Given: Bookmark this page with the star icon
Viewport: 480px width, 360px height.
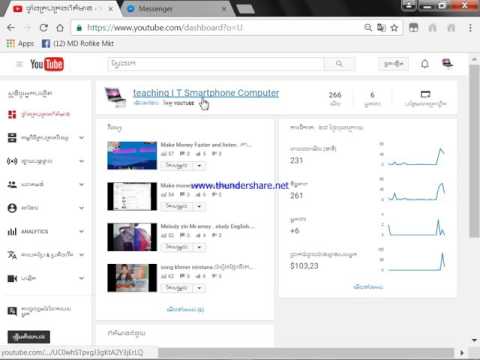Looking at the screenshot, I should pyautogui.click(x=394, y=28).
